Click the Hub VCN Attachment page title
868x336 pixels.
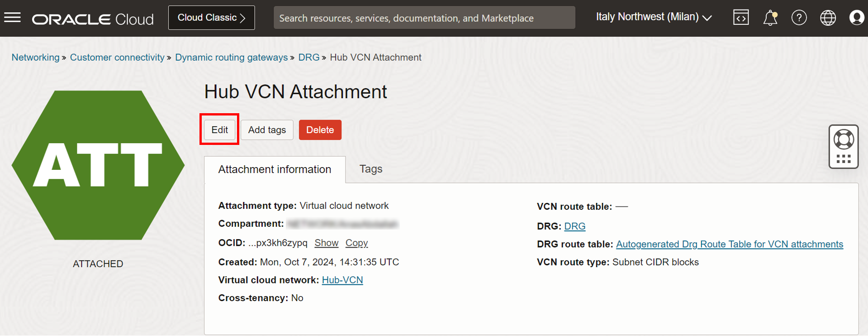tap(296, 92)
